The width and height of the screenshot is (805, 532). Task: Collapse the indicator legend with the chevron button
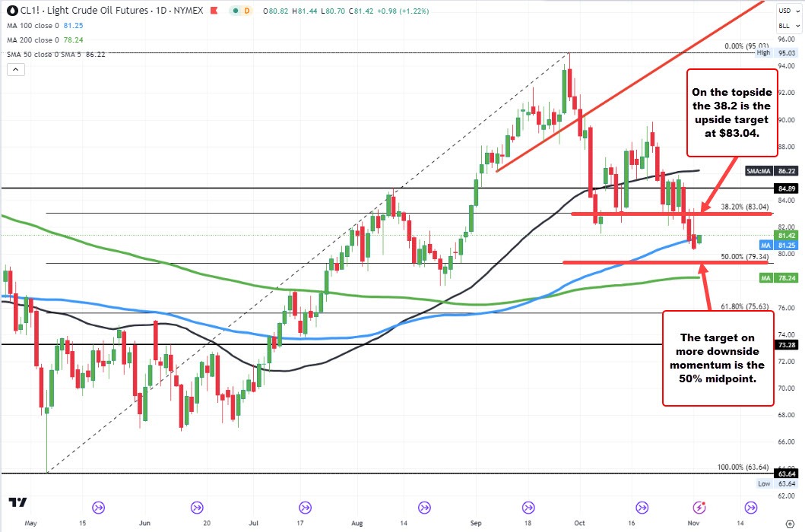pos(16,69)
